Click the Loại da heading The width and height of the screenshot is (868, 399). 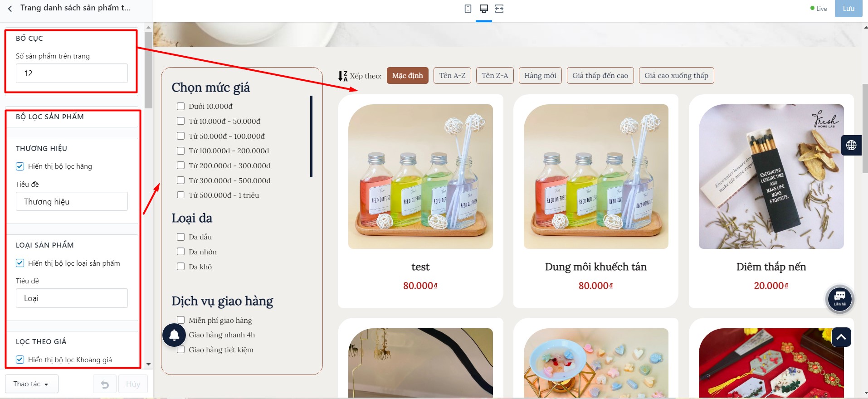pyautogui.click(x=192, y=218)
